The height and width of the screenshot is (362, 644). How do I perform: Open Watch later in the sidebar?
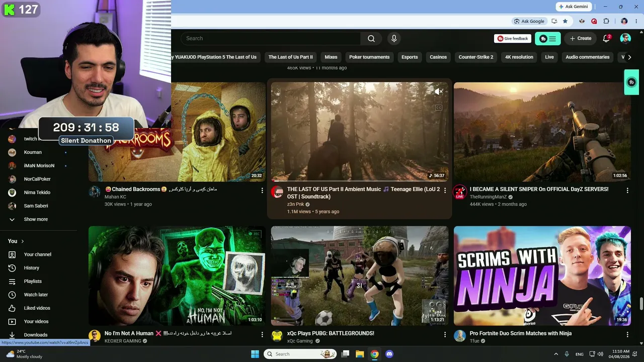tap(36, 295)
